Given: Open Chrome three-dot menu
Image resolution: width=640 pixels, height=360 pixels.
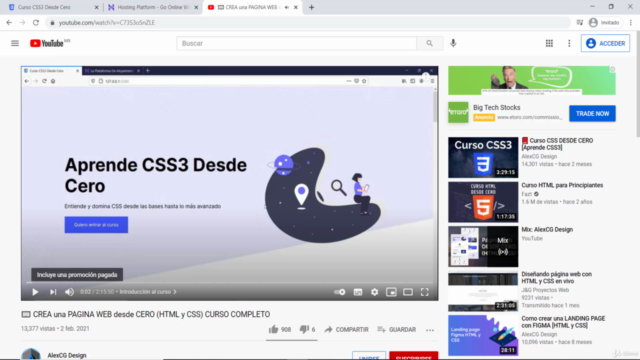Looking at the screenshot, I should pyautogui.click(x=631, y=22).
